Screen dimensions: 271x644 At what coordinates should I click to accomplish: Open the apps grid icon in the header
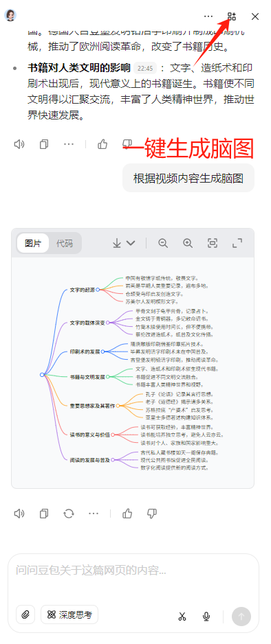(x=232, y=16)
